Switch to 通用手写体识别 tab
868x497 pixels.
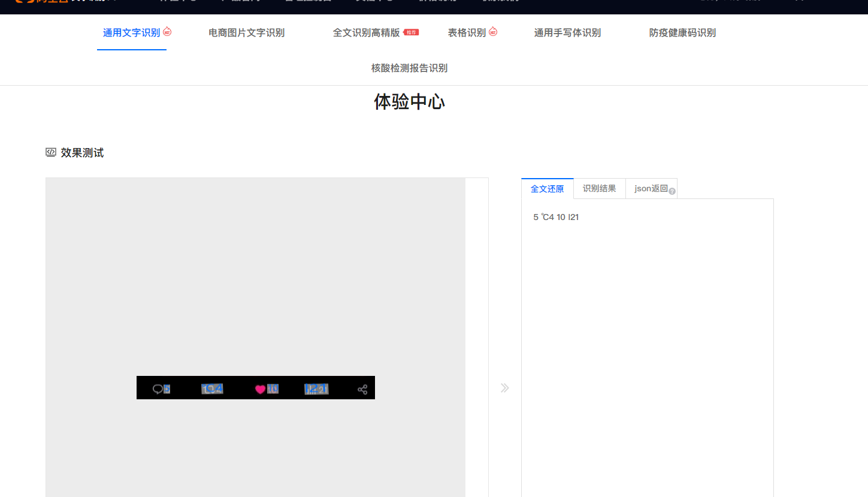(x=567, y=33)
